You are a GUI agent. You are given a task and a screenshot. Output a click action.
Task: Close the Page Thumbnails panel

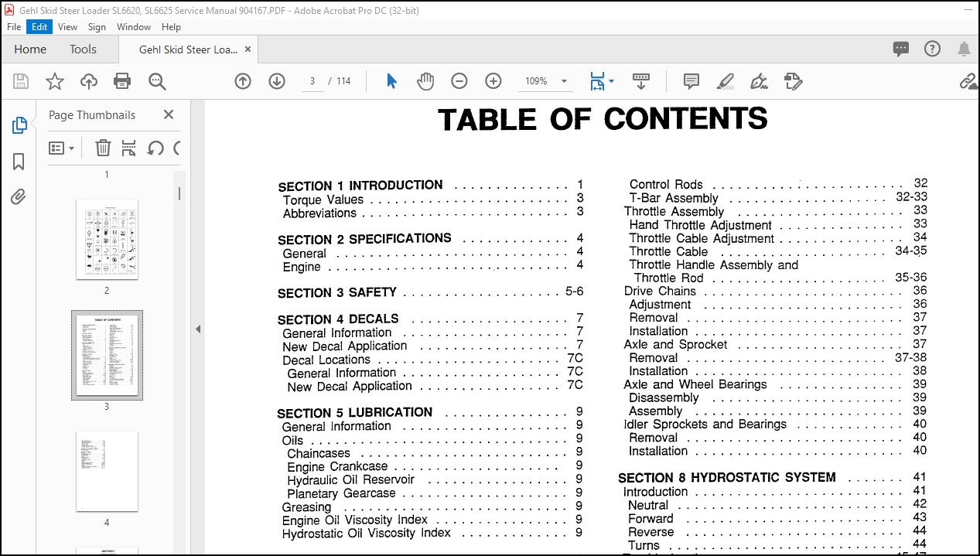coord(169,114)
